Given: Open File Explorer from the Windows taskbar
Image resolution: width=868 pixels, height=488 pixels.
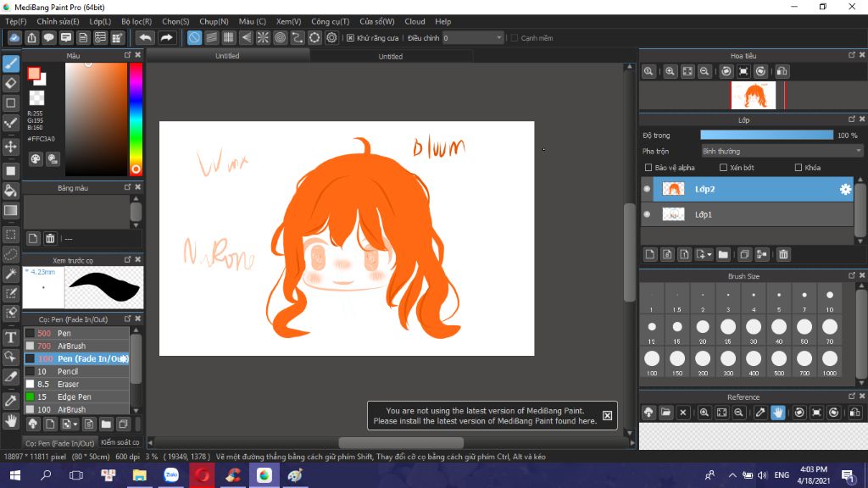Looking at the screenshot, I should (x=140, y=475).
